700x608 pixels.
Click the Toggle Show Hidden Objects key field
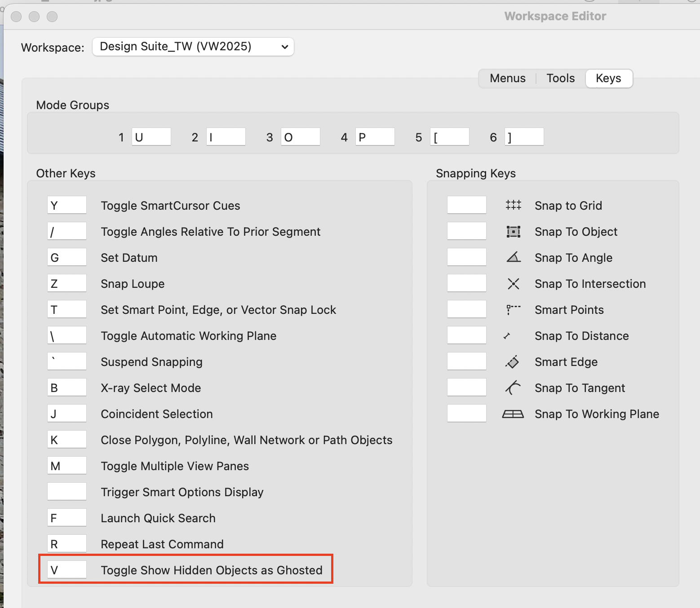pos(66,569)
